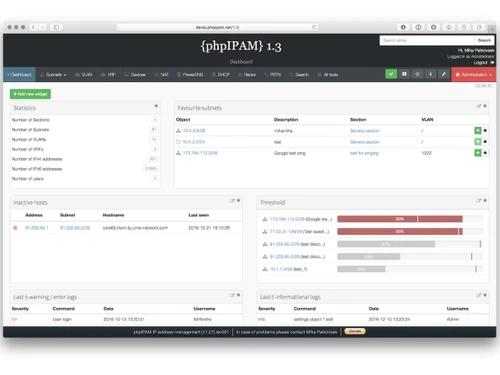Image resolution: width=500 pixels, height=375 pixels.
Task: Open the Dashboard tab
Action: [x=19, y=75]
